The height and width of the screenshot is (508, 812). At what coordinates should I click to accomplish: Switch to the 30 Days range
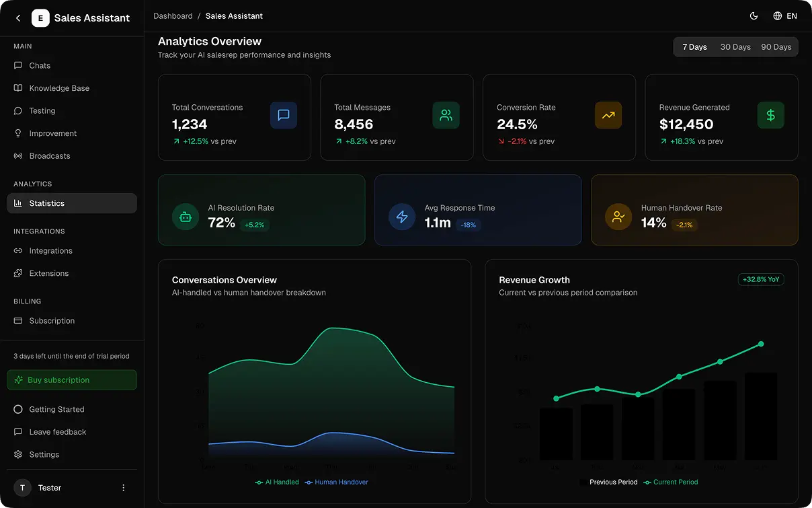click(735, 47)
